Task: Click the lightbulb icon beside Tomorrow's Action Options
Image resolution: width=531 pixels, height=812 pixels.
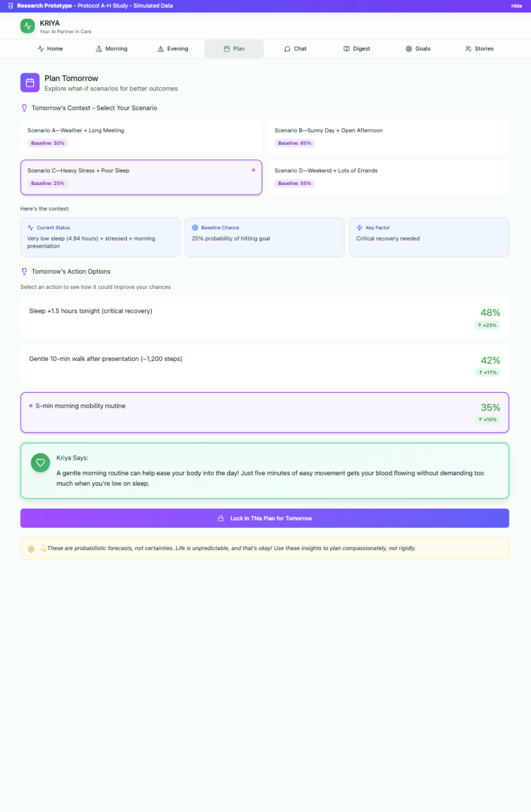Action: point(24,272)
